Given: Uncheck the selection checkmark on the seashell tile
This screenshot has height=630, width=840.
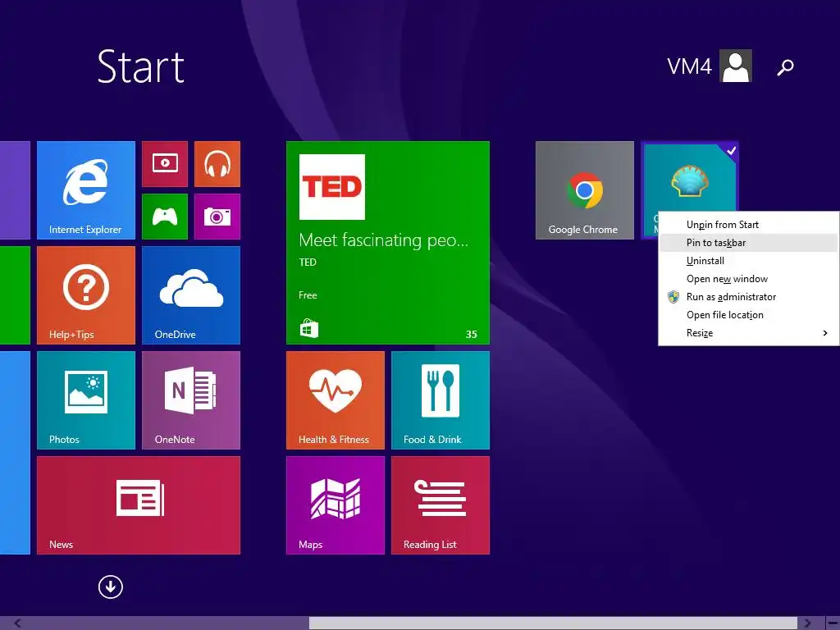Looking at the screenshot, I should pyautogui.click(x=731, y=151).
